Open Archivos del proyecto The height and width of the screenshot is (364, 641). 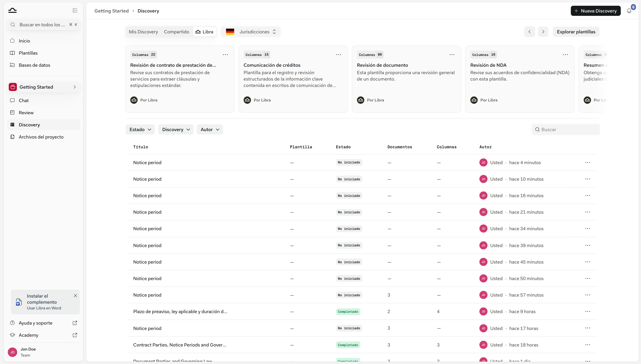(x=44, y=137)
